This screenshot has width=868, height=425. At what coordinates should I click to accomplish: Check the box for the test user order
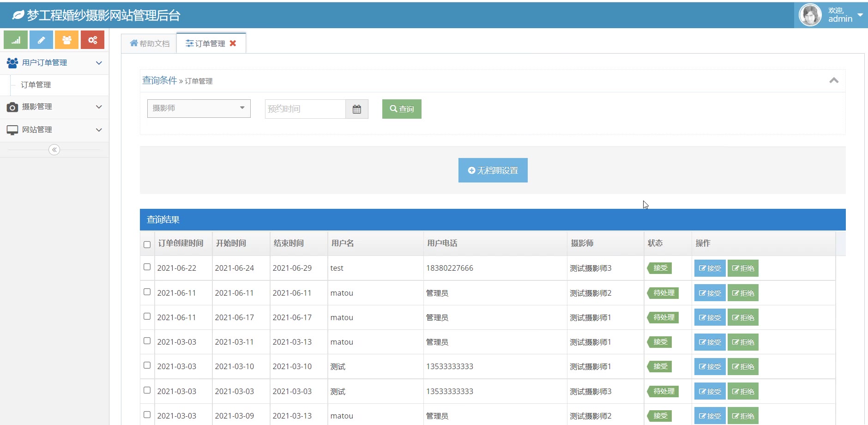[x=147, y=267]
